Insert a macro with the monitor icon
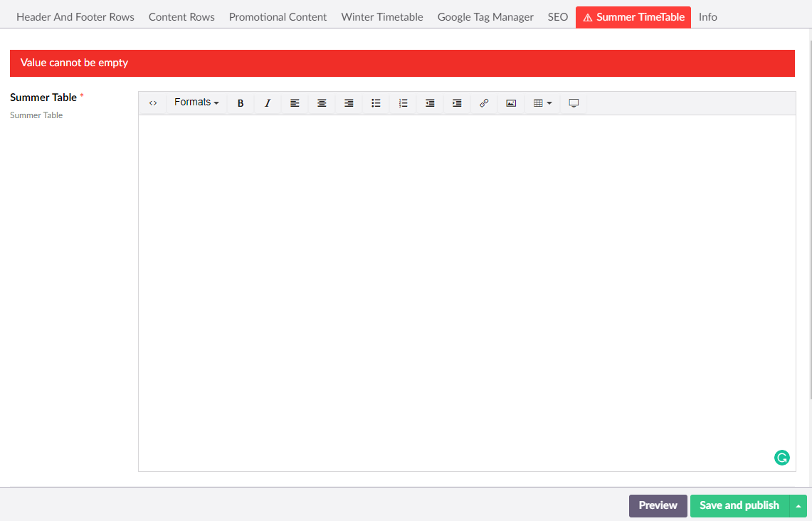 click(574, 103)
